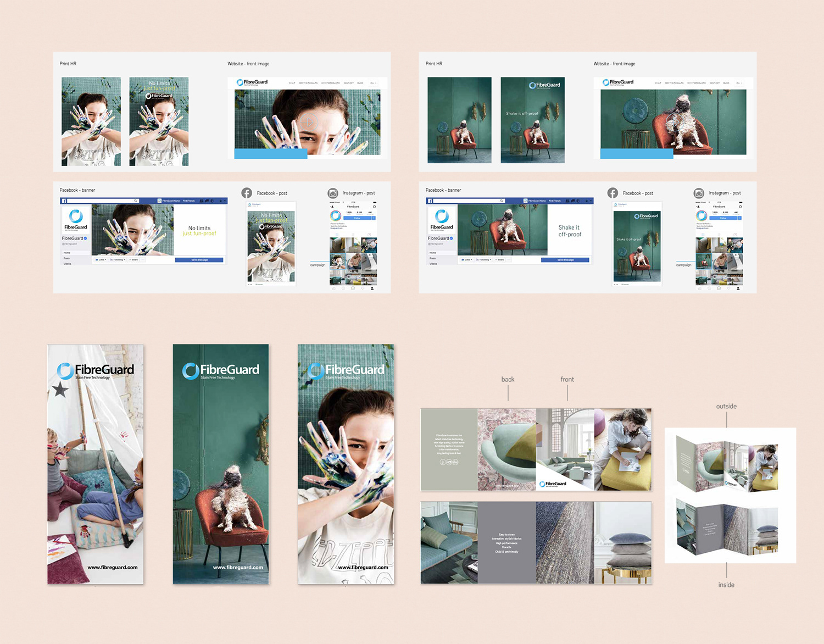Screen dimensions: 824x644
Task: Click 'Shake it off-proof' text in the Facebook banner
Action: 570,231
